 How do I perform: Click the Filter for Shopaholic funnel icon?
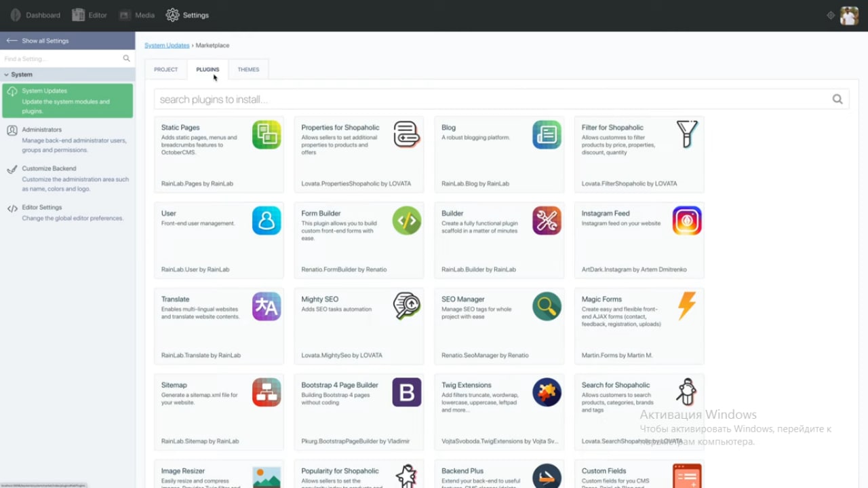click(687, 134)
